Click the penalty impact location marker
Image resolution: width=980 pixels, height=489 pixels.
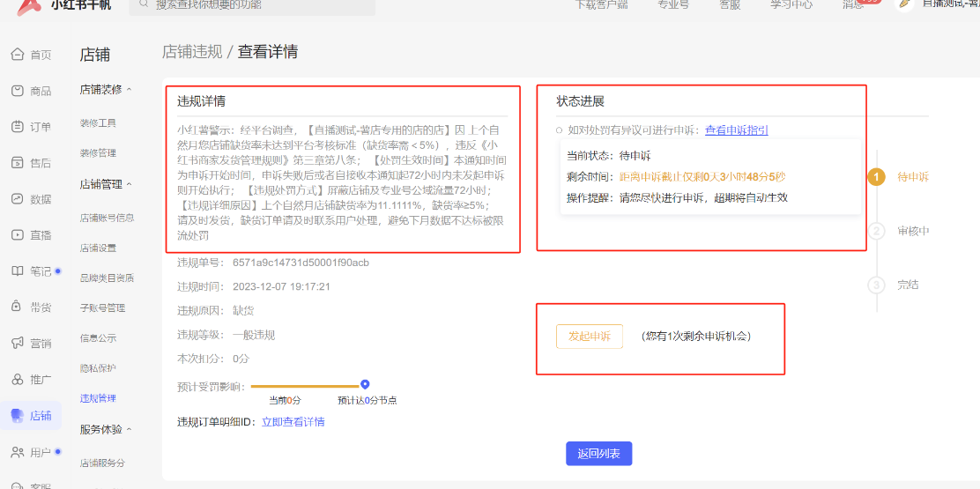365,385
